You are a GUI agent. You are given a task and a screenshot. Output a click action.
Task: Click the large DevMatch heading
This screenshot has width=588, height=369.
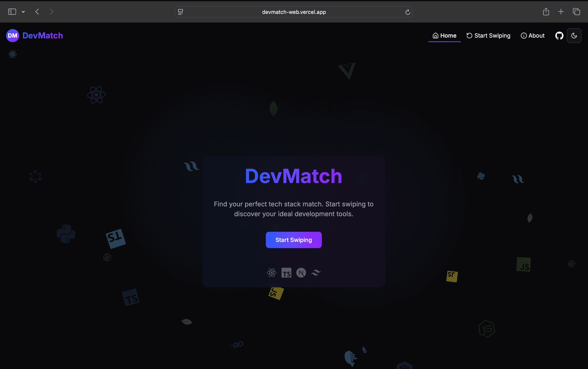(294, 176)
